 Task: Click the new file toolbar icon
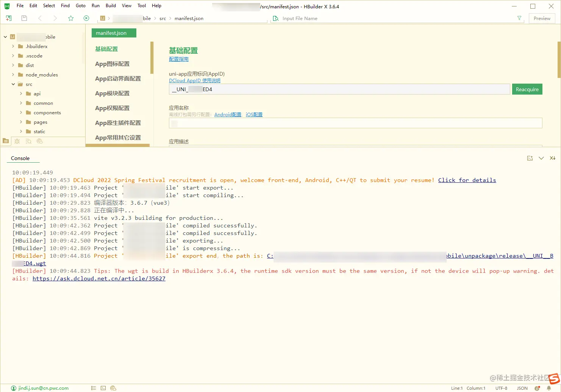point(9,18)
